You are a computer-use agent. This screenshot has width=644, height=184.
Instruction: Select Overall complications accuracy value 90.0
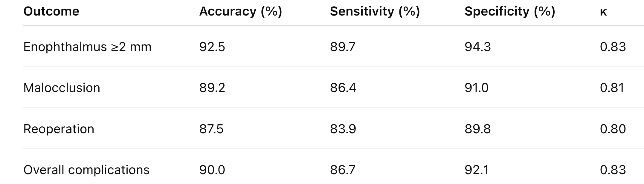click(212, 170)
